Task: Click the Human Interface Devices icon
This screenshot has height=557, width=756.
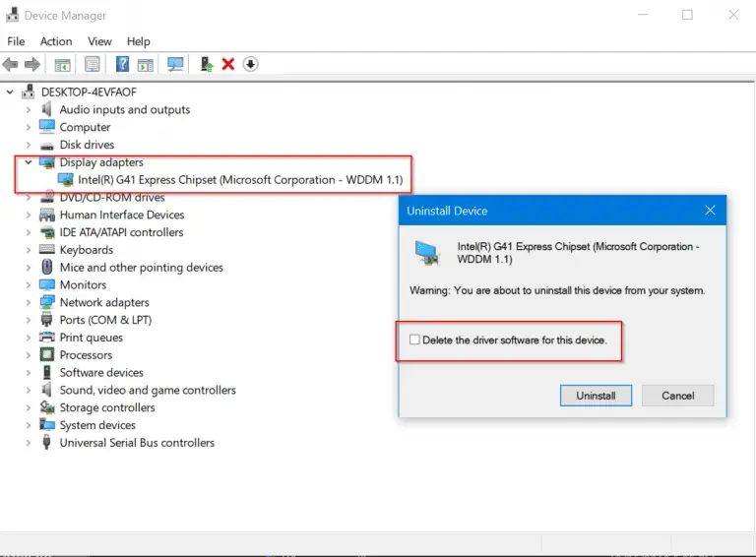Action: pyautogui.click(x=47, y=215)
